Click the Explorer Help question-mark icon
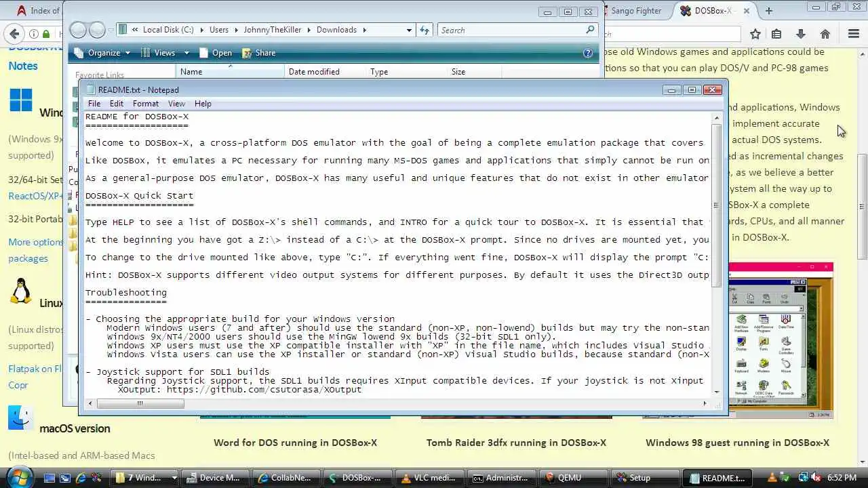This screenshot has width=868, height=488. (588, 53)
